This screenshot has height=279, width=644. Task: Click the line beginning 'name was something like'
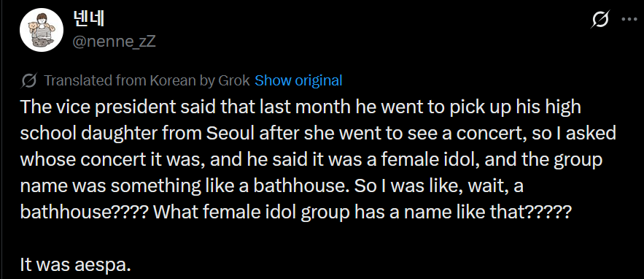[271, 186]
